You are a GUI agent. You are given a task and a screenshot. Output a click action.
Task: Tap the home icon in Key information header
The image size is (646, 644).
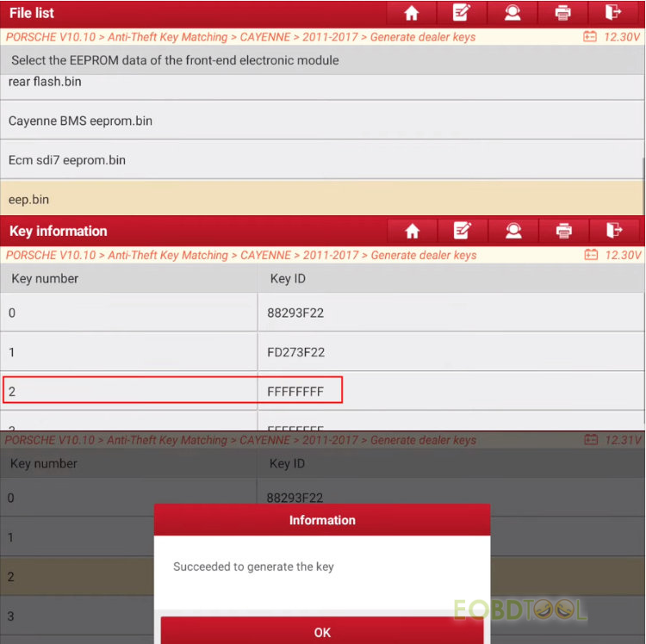pyautogui.click(x=412, y=231)
